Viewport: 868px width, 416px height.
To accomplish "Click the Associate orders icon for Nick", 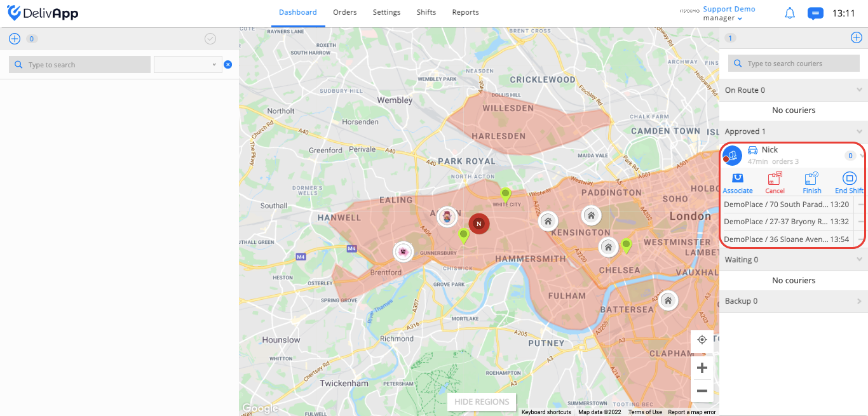I will [x=738, y=178].
